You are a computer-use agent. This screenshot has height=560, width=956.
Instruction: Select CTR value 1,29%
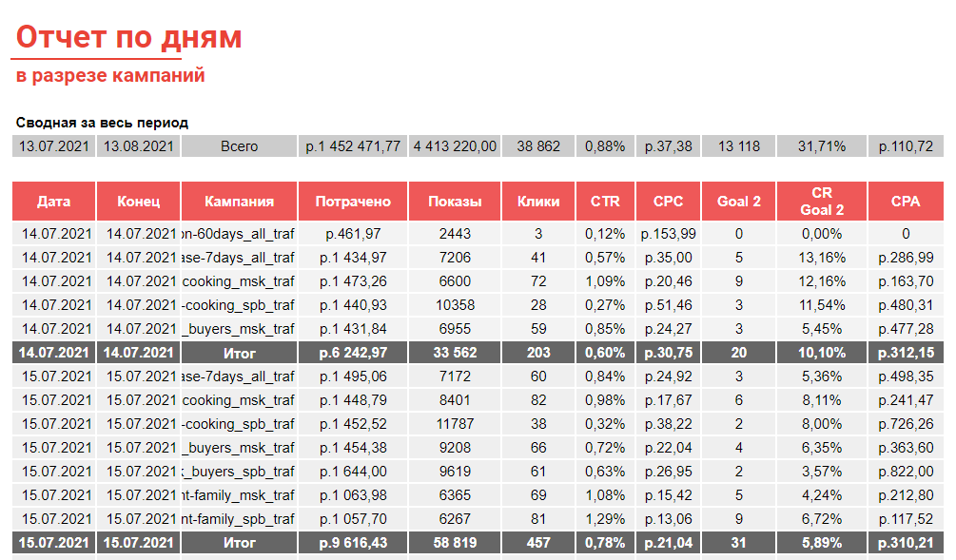605,519
